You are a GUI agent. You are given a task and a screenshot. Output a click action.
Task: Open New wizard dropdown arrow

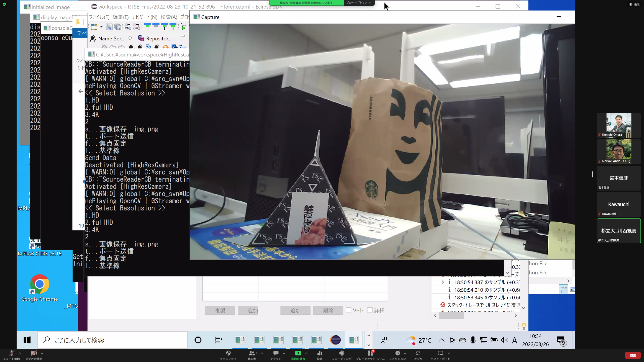[101, 27]
